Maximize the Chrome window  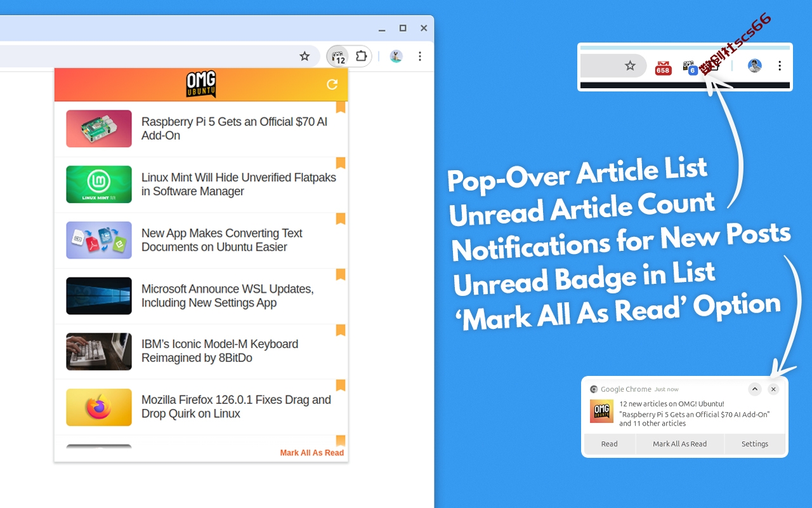(x=403, y=28)
